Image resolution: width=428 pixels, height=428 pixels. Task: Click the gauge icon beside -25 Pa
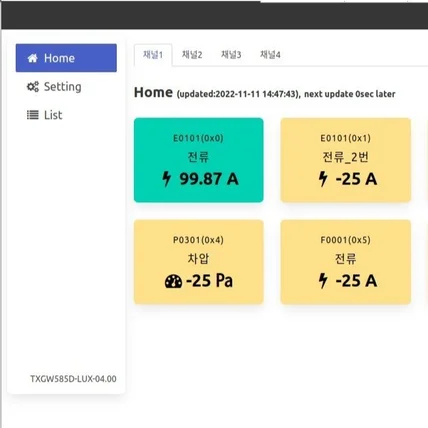coord(173,281)
